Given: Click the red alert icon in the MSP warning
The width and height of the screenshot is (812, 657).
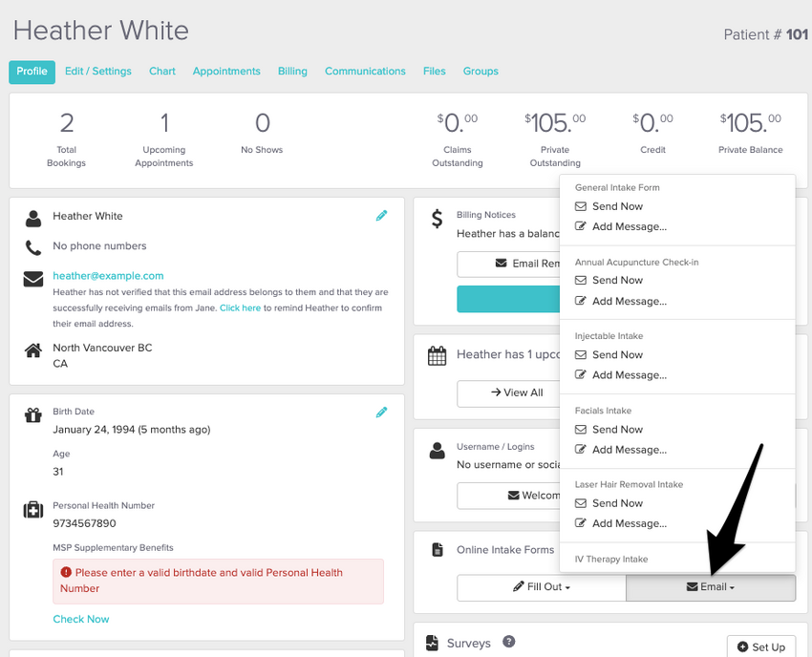Looking at the screenshot, I should point(66,572).
